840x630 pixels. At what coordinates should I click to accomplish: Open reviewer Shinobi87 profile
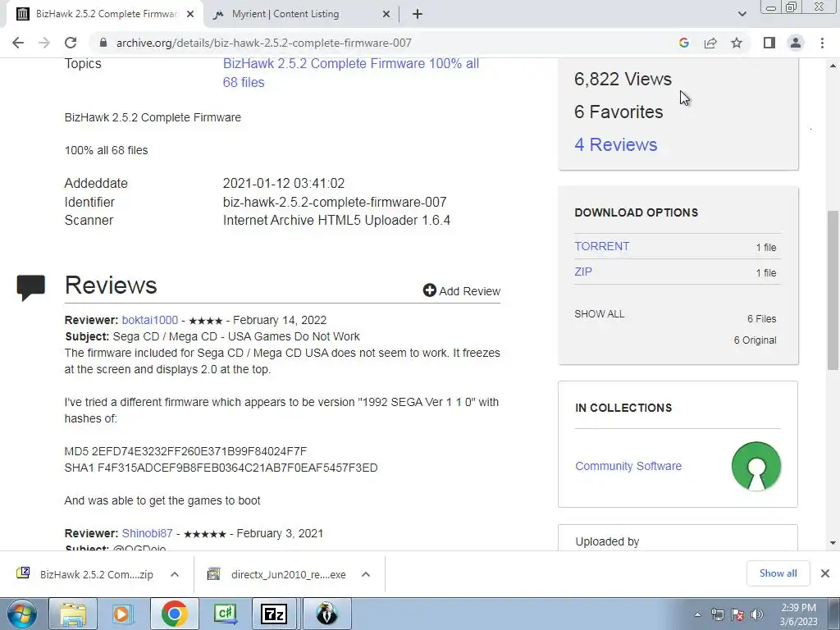click(x=148, y=533)
